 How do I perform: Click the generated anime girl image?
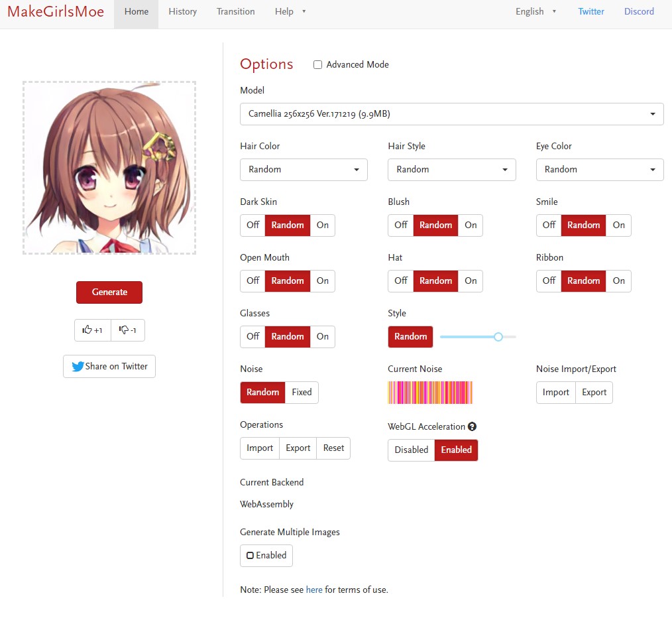(109, 168)
